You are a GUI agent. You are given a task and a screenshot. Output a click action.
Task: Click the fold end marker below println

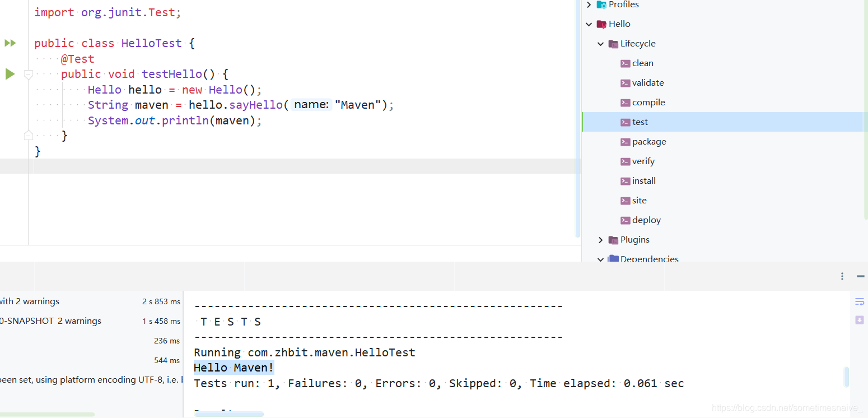pyautogui.click(x=29, y=135)
